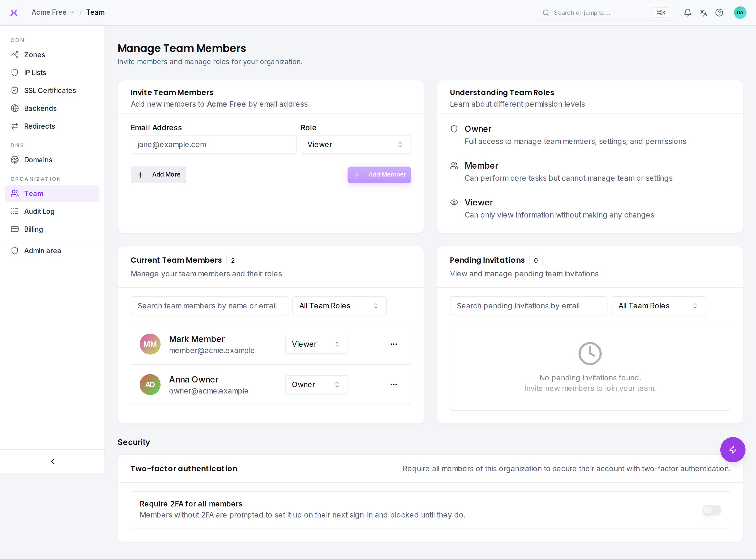Open the notifications bell

click(x=687, y=13)
